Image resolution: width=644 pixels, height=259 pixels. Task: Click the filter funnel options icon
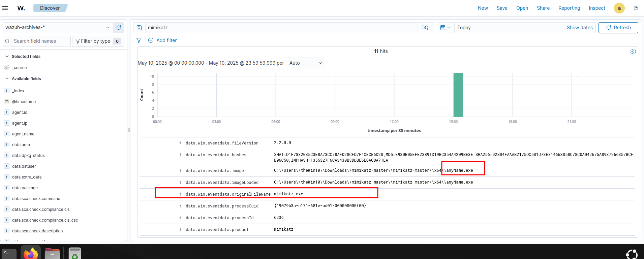[x=139, y=40]
